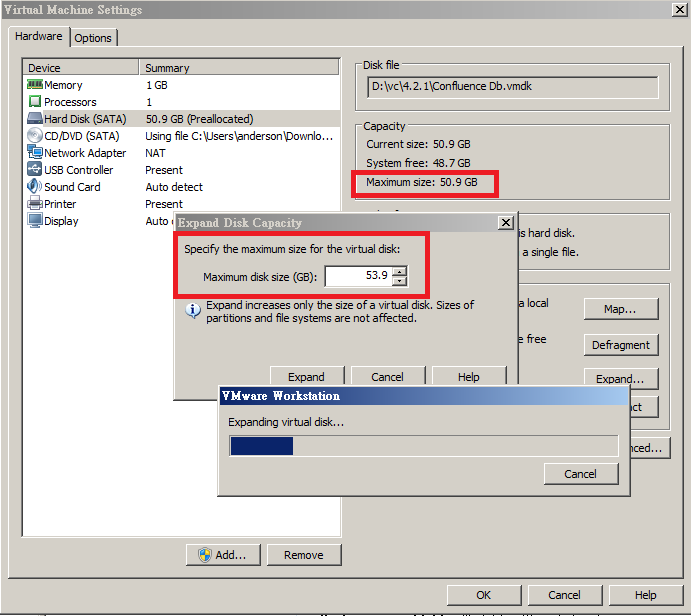This screenshot has height=616, width=691.
Task: Click the Add... hardware button
Action: coord(223,555)
